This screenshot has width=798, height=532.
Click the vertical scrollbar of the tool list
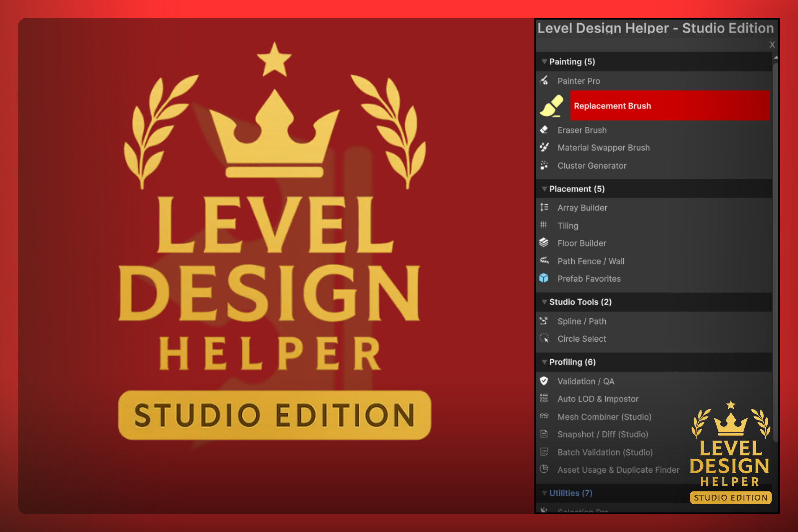click(x=775, y=246)
